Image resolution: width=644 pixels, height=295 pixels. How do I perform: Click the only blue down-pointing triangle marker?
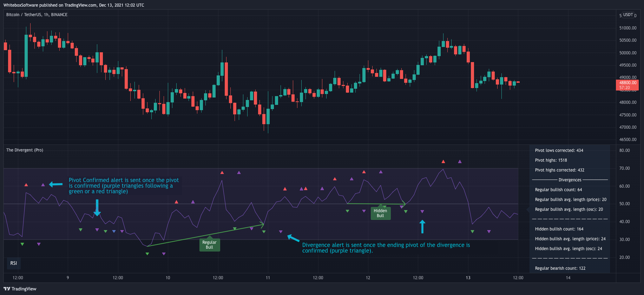[114, 232]
